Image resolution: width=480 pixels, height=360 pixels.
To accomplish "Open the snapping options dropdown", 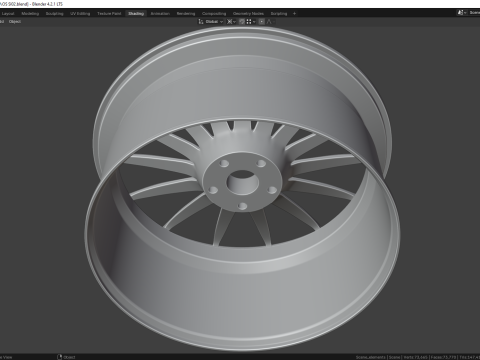I will pyautogui.click(x=251, y=22).
